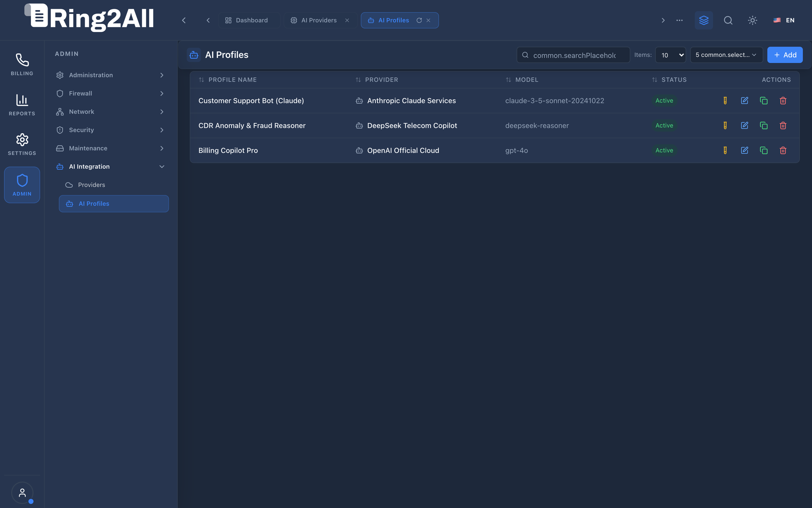Open the user account avatar
This screenshot has height=508, width=812.
point(22,493)
